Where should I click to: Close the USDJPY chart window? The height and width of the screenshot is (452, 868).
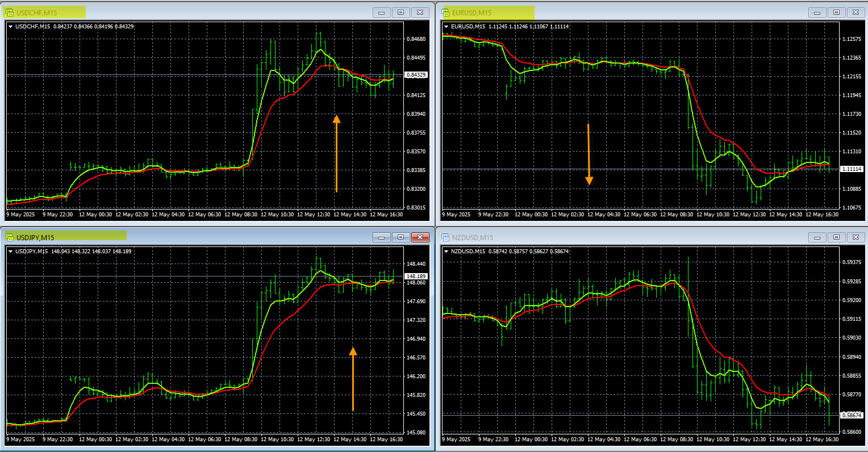(420, 237)
